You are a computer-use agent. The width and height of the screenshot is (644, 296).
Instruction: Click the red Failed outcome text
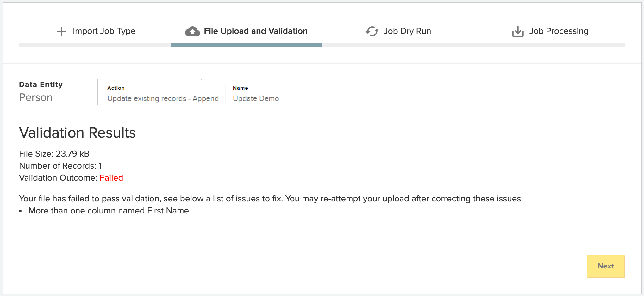pyautogui.click(x=111, y=178)
